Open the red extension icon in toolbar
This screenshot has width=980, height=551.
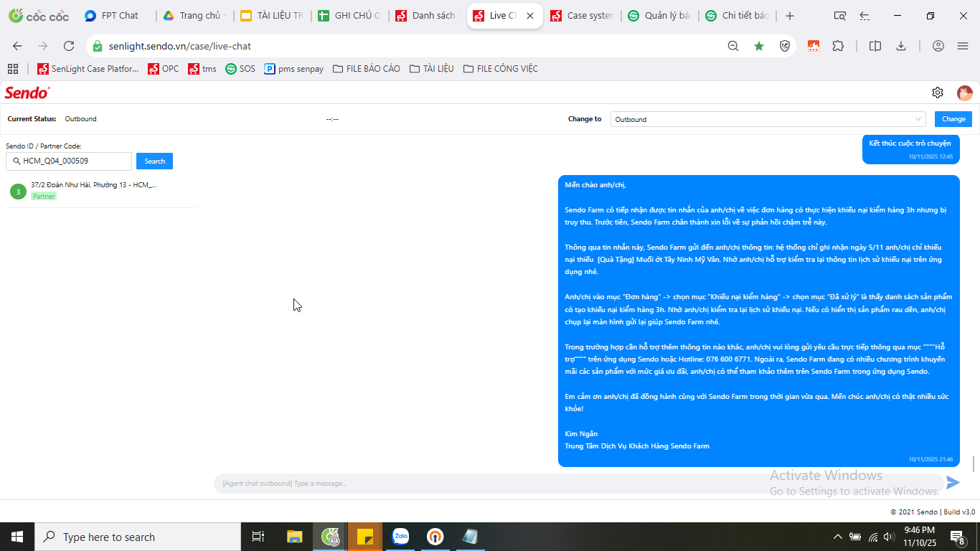click(814, 46)
